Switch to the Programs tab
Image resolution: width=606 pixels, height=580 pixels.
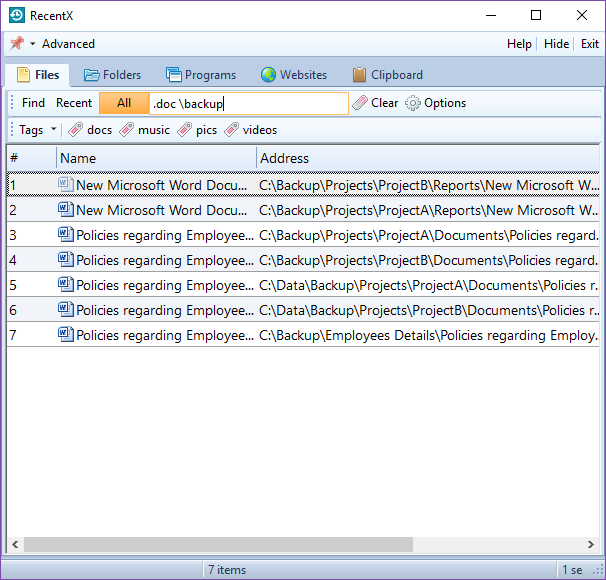[201, 75]
